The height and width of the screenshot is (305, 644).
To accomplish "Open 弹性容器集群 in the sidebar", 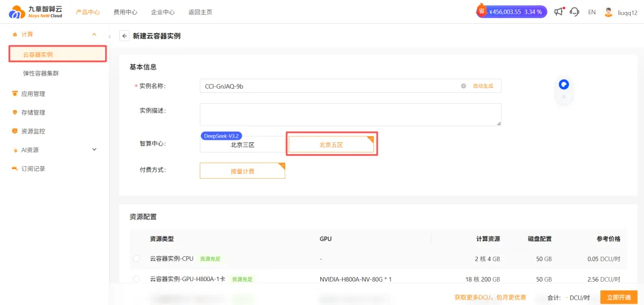I will 41,73.
